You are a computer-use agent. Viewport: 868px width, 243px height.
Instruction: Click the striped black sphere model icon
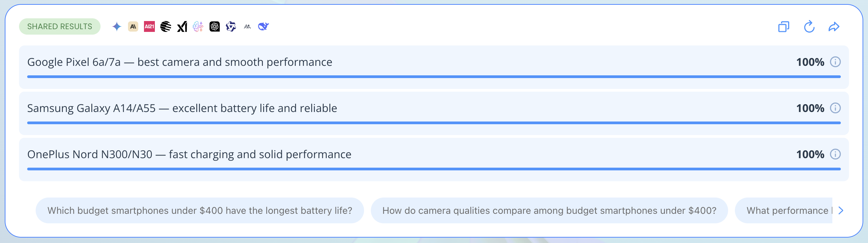166,26
